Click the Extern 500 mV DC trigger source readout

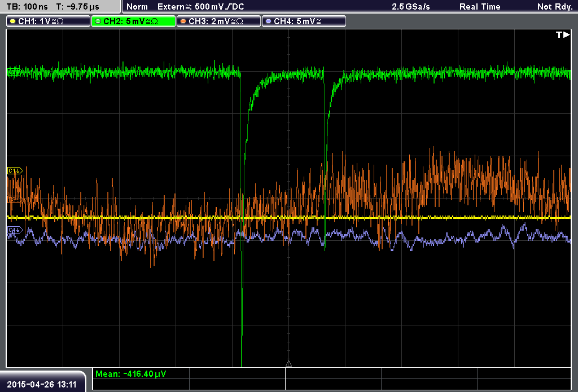(200, 7)
